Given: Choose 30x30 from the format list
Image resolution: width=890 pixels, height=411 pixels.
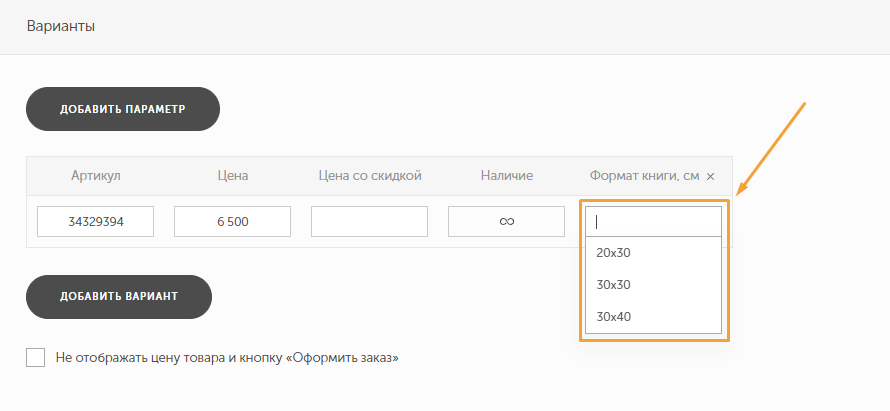Looking at the screenshot, I should tap(613, 285).
